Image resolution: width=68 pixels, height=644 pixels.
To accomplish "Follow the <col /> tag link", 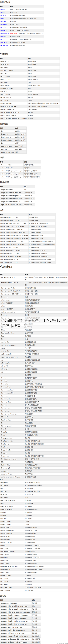I will point(3,39).
